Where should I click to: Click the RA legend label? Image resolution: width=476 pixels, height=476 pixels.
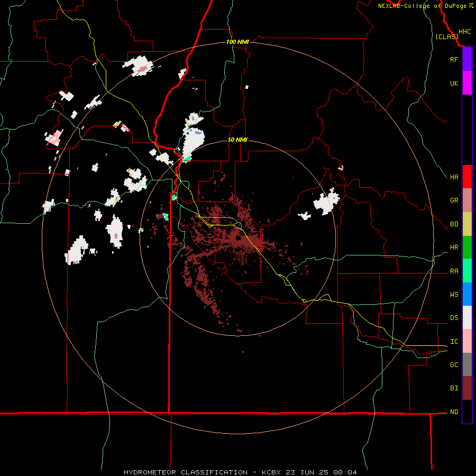point(454,271)
